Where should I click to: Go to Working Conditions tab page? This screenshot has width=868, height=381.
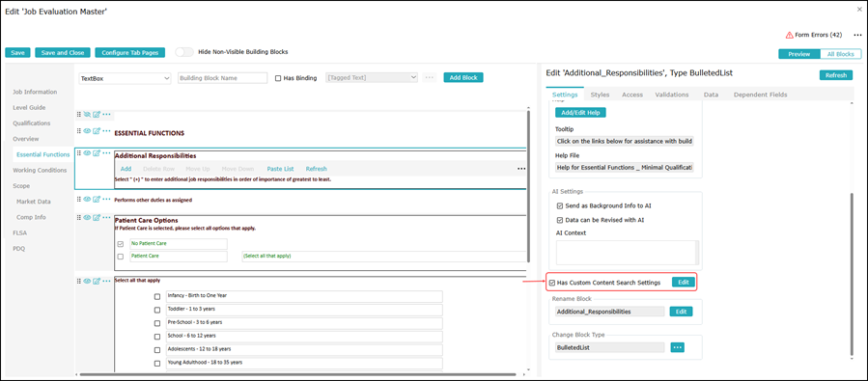(40, 171)
